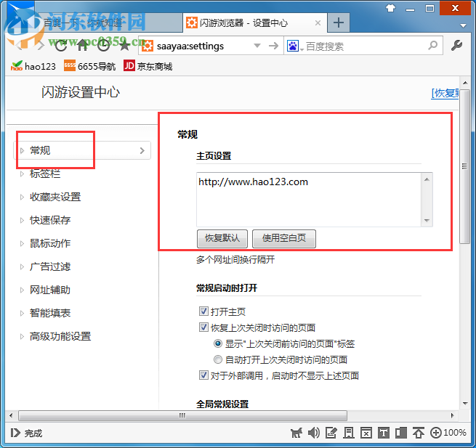Click the go arrow beside address bar
Image resolution: width=476 pixels, height=448 pixels.
(x=273, y=46)
